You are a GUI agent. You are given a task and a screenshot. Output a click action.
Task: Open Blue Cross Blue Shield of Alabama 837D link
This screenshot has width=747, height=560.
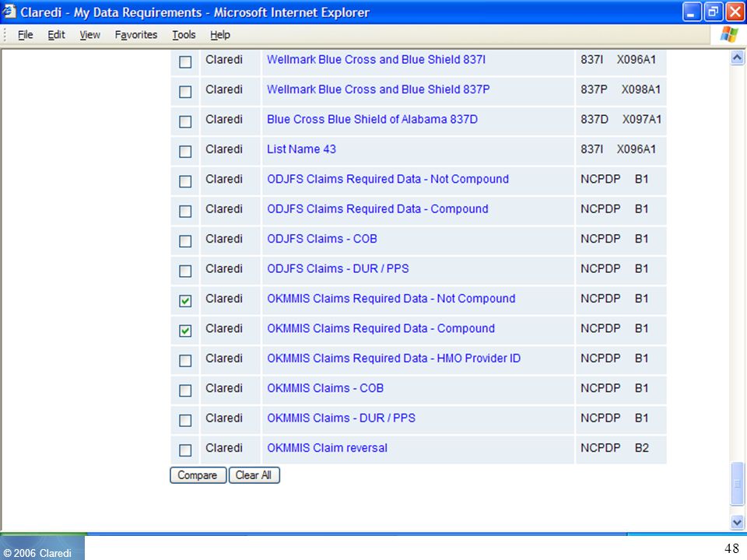point(372,120)
